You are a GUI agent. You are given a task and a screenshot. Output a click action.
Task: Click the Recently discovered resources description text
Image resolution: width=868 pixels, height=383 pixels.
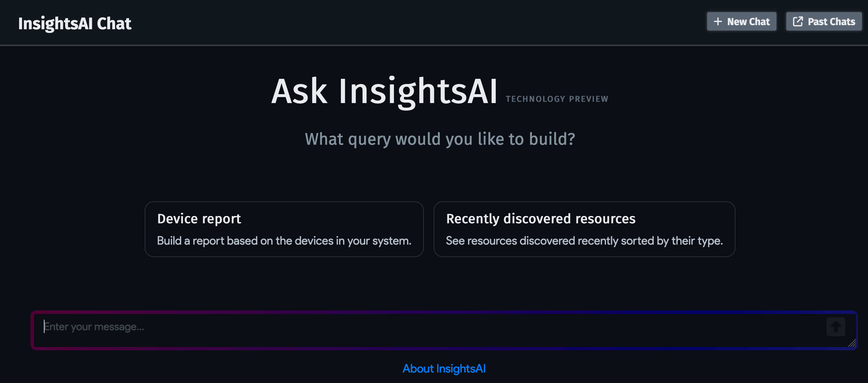point(584,240)
